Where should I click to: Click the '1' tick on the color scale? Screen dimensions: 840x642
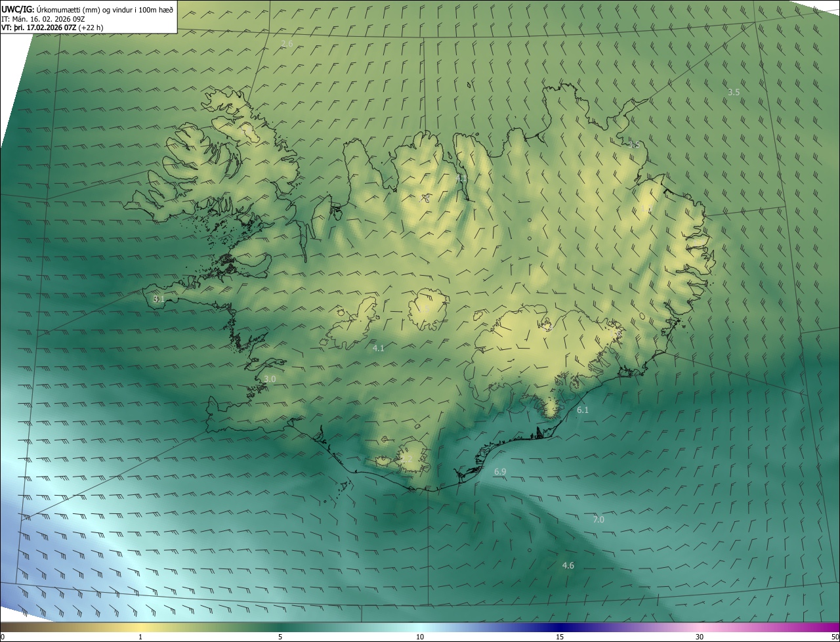tap(140, 637)
